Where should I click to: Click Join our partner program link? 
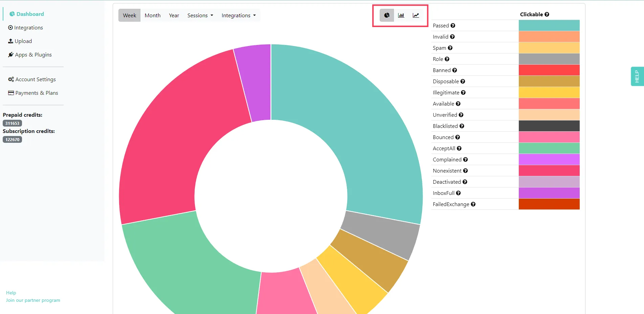(33, 300)
